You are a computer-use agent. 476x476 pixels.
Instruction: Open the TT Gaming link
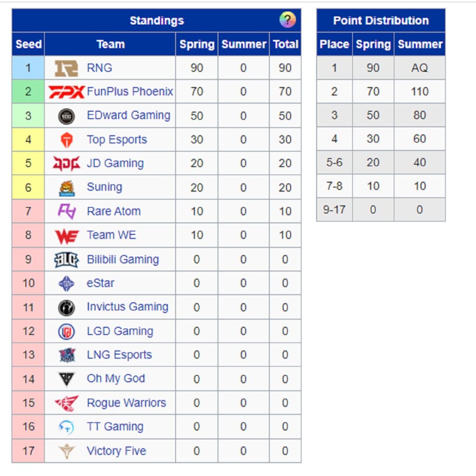click(115, 427)
